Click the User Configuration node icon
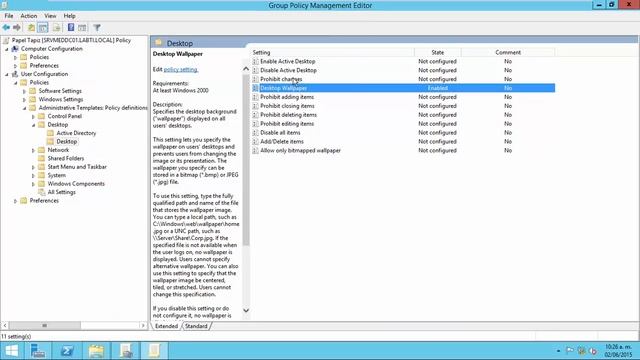The width and height of the screenshot is (640, 360). pos(15,74)
